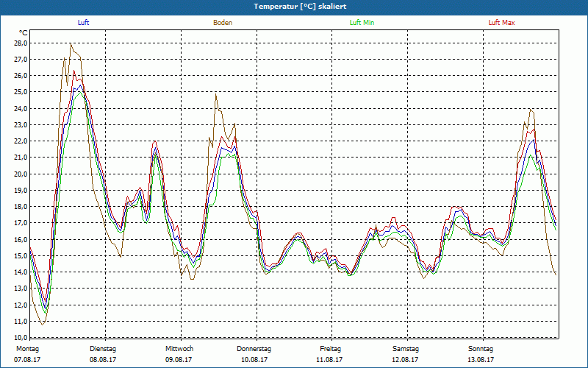Click the '23,0' y-axis value

pyautogui.click(x=21, y=124)
